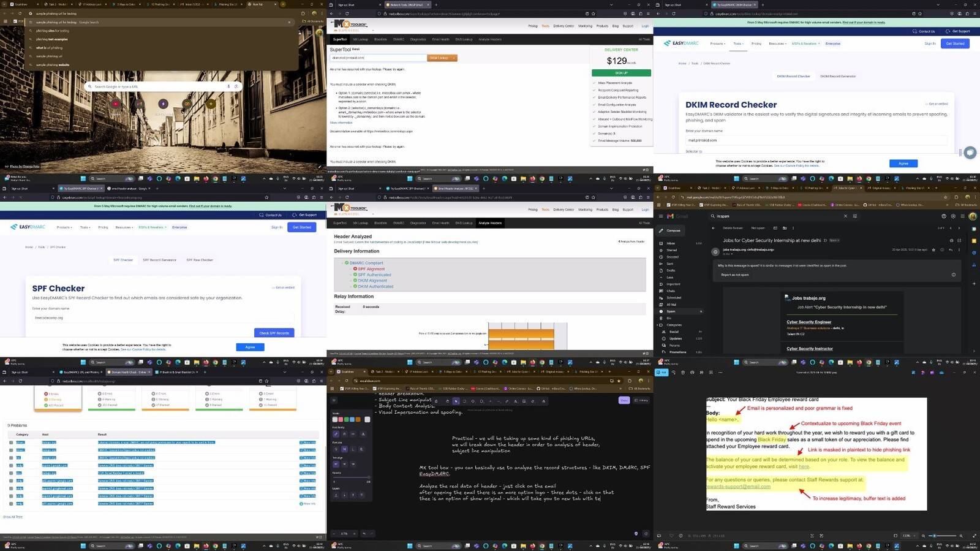Select Excalidraw text tool
Screen dimensions: 980x551
(x=516, y=401)
